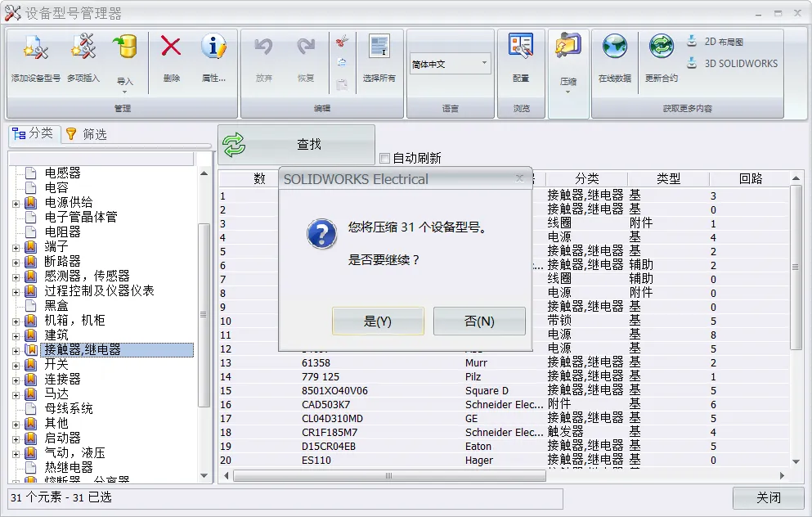The height and width of the screenshot is (517, 812).
Task: Click the 8501XO40V06 cell
Action: click(x=334, y=390)
